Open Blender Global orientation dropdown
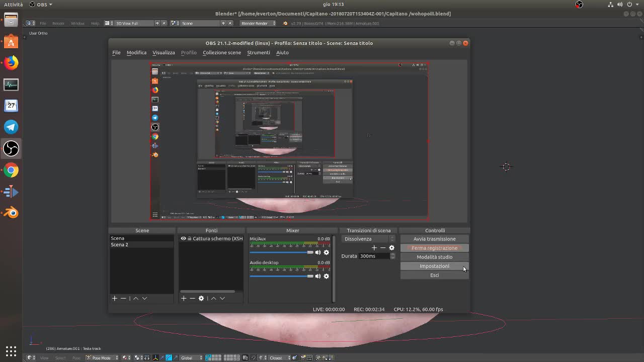Viewport: 644px width, 362px height. pyautogui.click(x=191, y=357)
